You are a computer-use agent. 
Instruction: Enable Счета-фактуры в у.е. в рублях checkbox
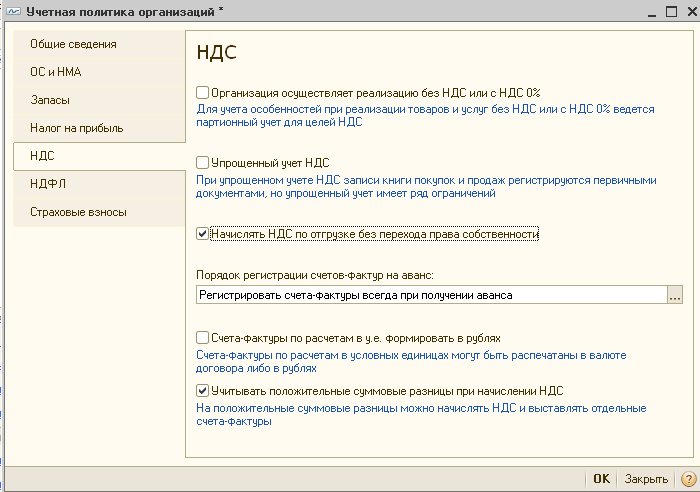click(x=202, y=338)
